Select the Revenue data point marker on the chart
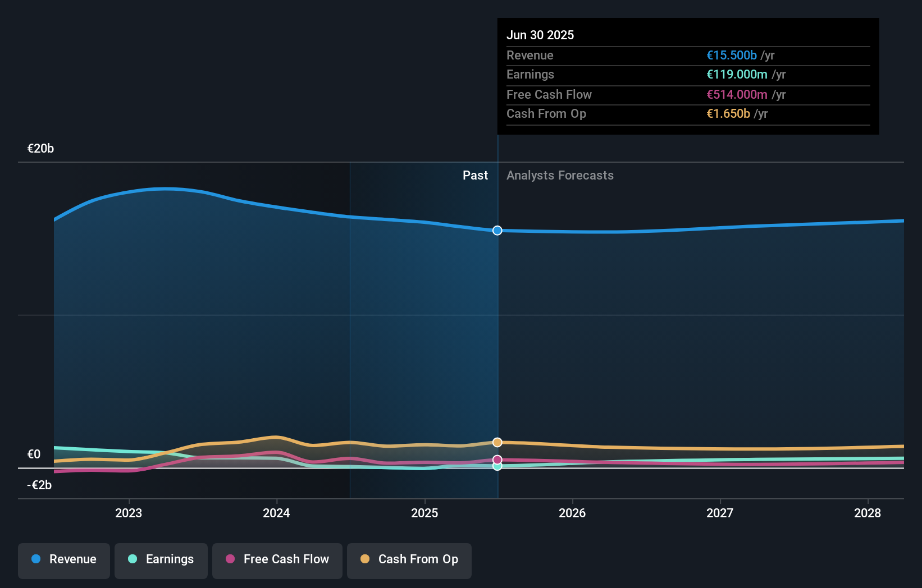 [497, 230]
